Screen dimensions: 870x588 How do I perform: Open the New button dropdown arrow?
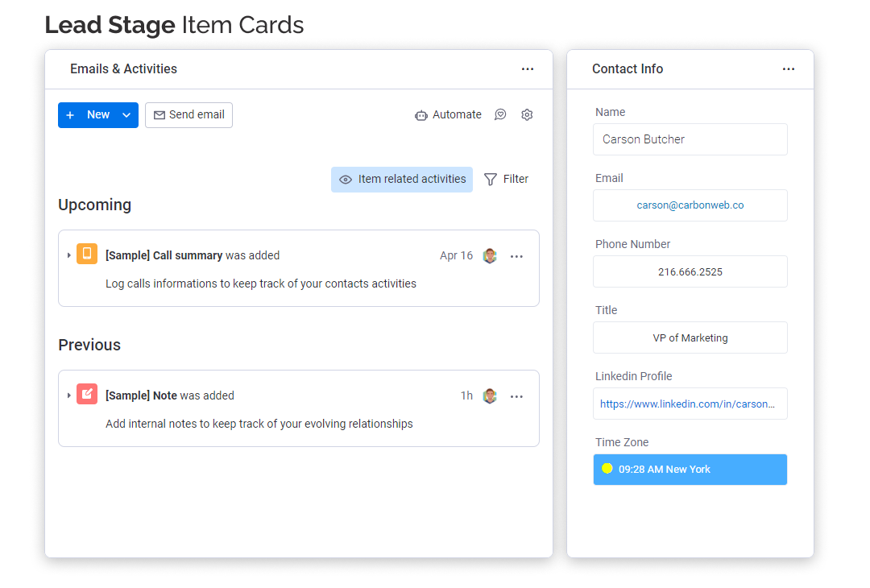[x=126, y=115]
